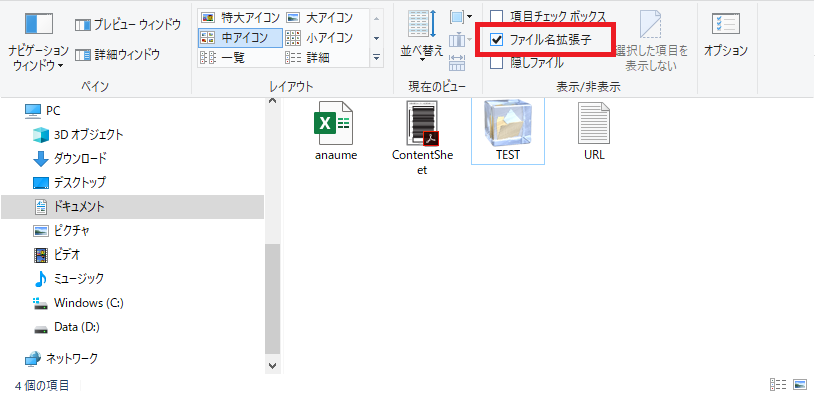
Task: Toggle the Preview pane (プレビュー ウィンドウ)
Action: [x=128, y=24]
